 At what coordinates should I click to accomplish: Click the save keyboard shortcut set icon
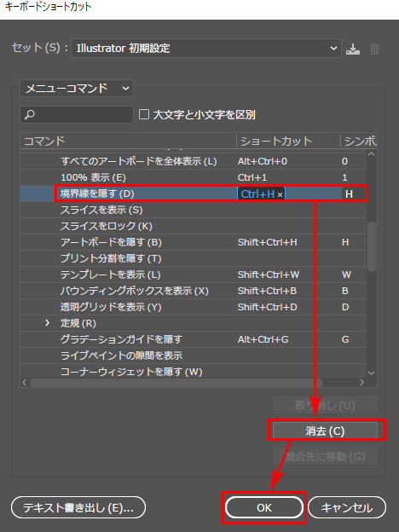[x=353, y=49]
